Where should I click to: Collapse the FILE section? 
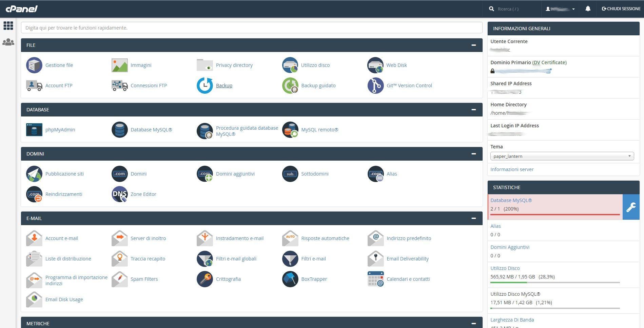pyautogui.click(x=474, y=45)
